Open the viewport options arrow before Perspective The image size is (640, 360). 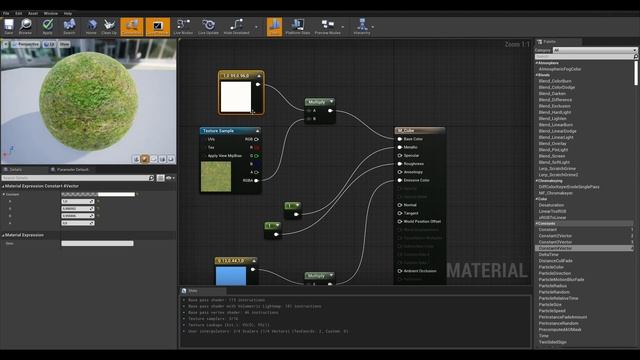click(6, 44)
